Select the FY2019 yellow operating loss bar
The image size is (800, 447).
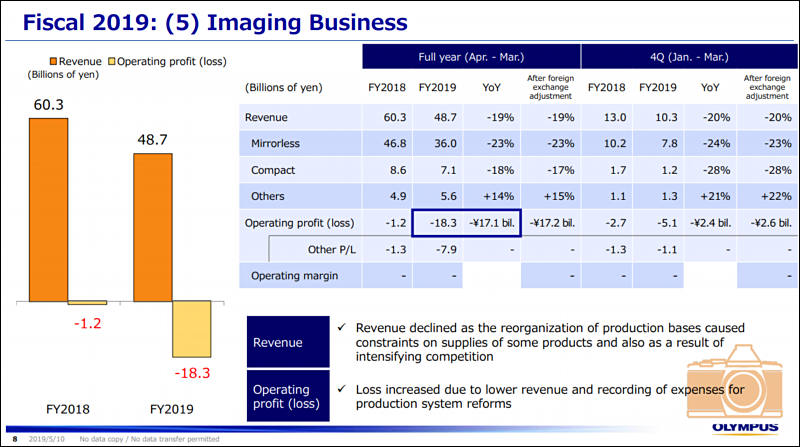click(x=192, y=329)
